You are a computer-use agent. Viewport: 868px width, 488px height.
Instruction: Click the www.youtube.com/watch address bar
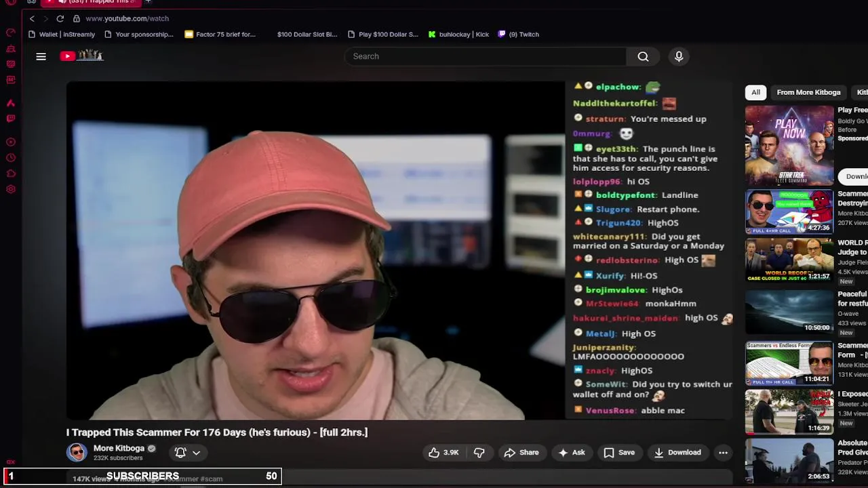(x=127, y=18)
